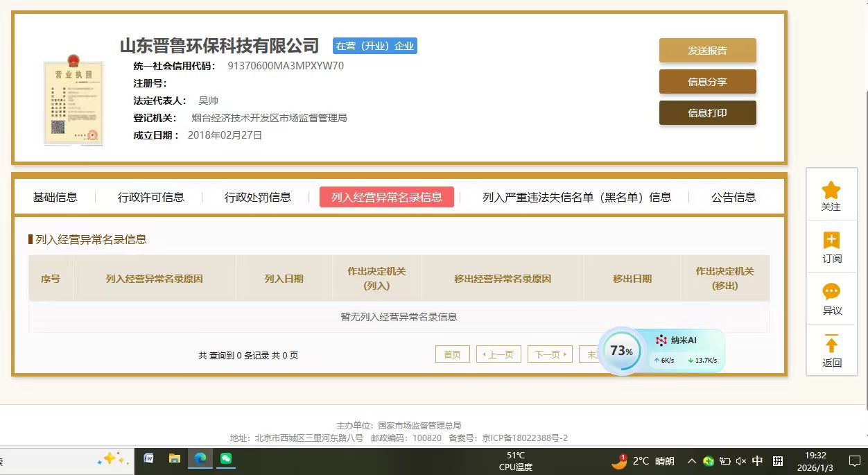Click the 13.7K/s download speed indicator
The height and width of the screenshot is (475, 868).
[x=702, y=361]
